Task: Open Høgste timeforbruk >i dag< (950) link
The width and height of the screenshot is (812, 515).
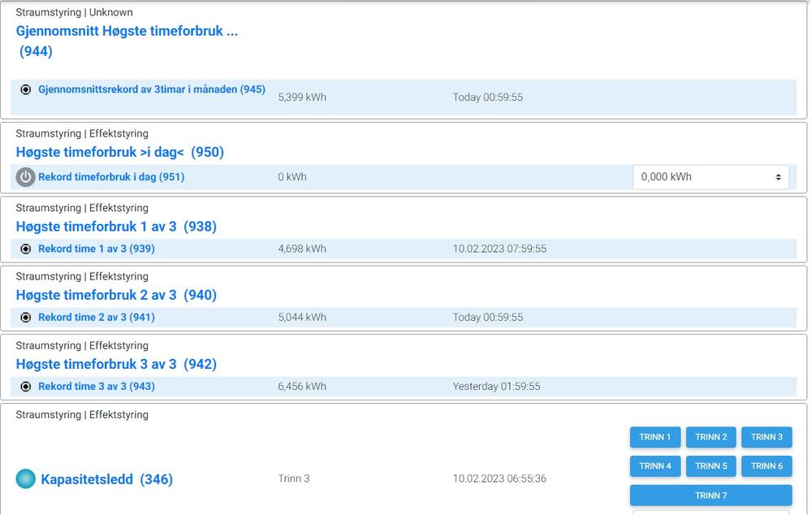Action: (119, 152)
